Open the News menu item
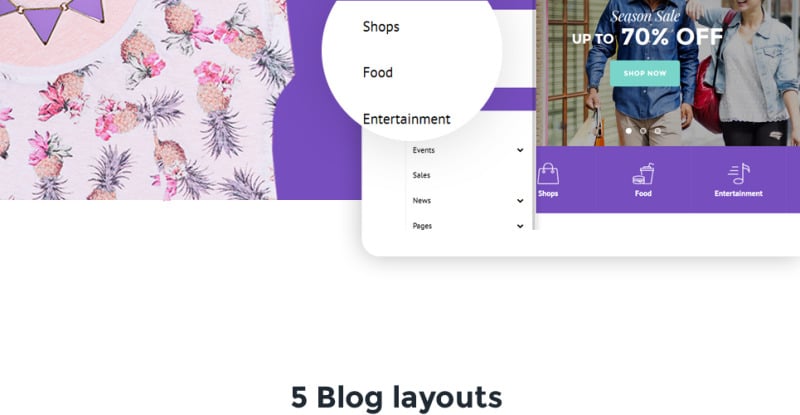The height and width of the screenshot is (415, 800). (421, 201)
